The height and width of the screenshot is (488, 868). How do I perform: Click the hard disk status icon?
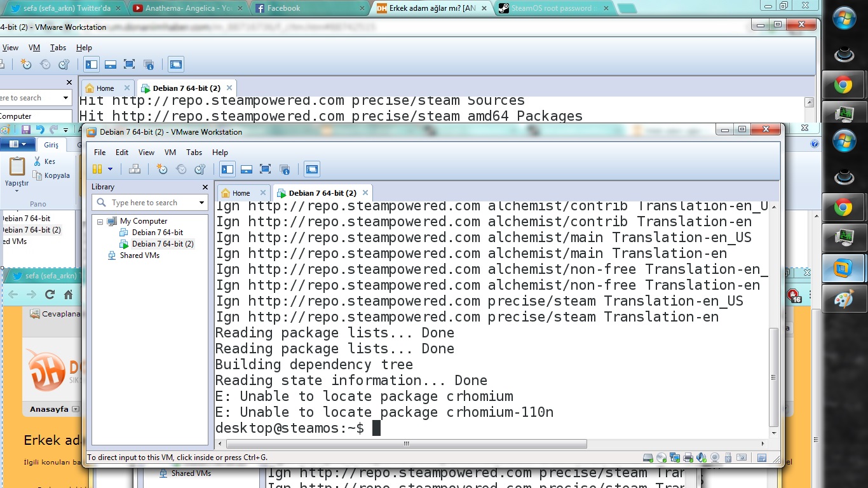(648, 457)
